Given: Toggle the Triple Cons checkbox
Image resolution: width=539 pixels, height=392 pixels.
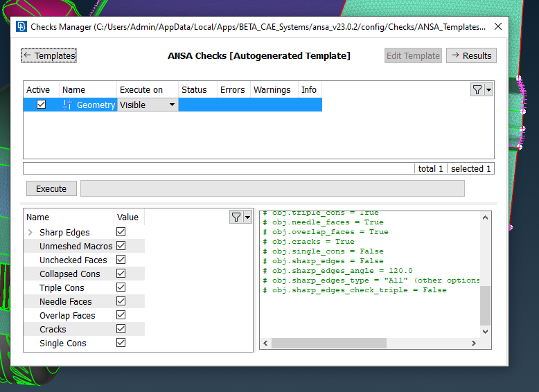Looking at the screenshot, I should tap(121, 287).
